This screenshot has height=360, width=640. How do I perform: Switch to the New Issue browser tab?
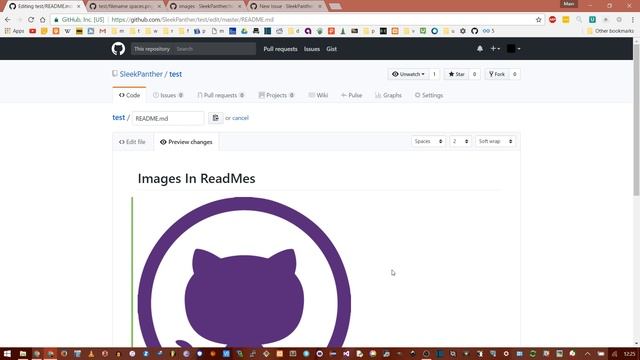pyautogui.click(x=287, y=6)
